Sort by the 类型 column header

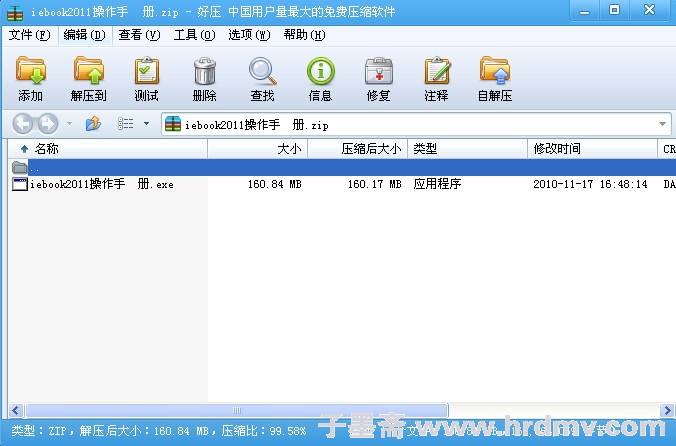[x=467, y=149]
